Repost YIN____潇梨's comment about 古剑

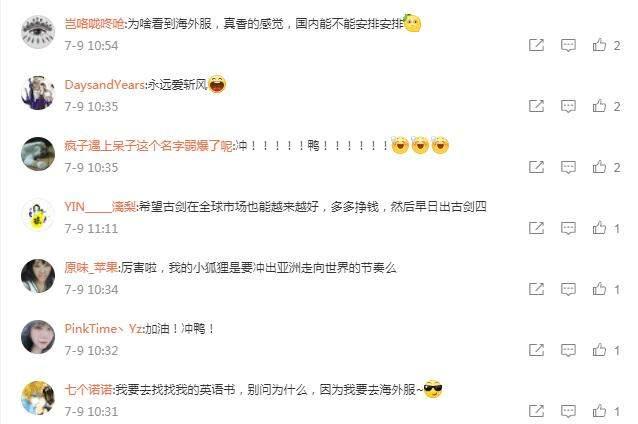[x=536, y=228]
